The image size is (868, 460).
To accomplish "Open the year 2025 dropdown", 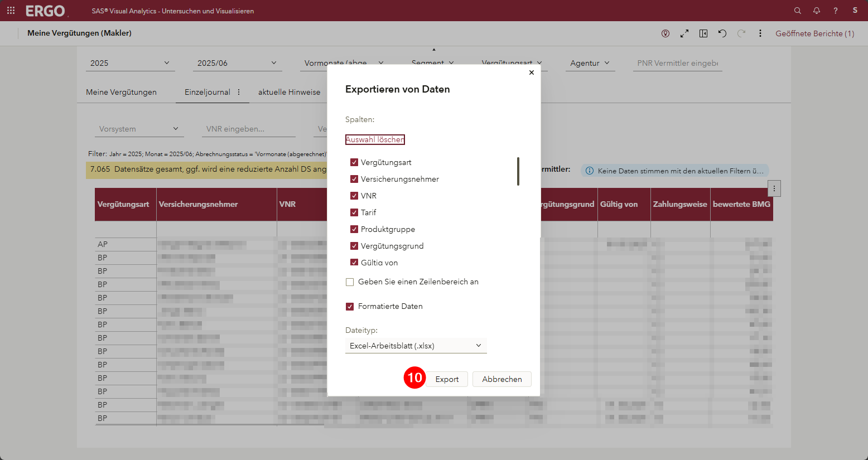I will (x=131, y=63).
